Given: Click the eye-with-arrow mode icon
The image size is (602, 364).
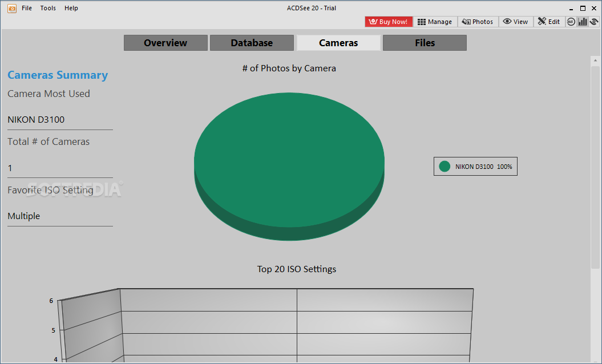Looking at the screenshot, I should (x=594, y=22).
